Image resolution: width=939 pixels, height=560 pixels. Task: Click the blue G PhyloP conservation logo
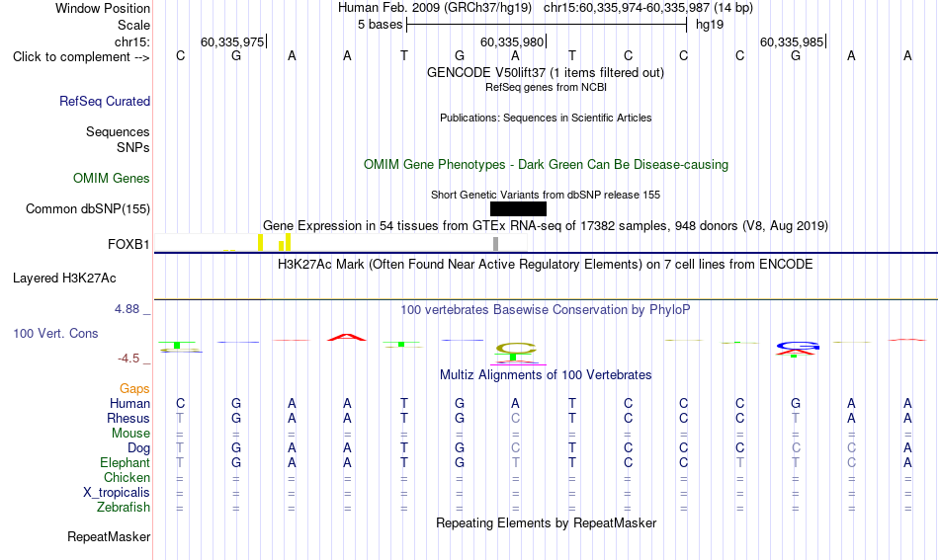tap(798, 346)
